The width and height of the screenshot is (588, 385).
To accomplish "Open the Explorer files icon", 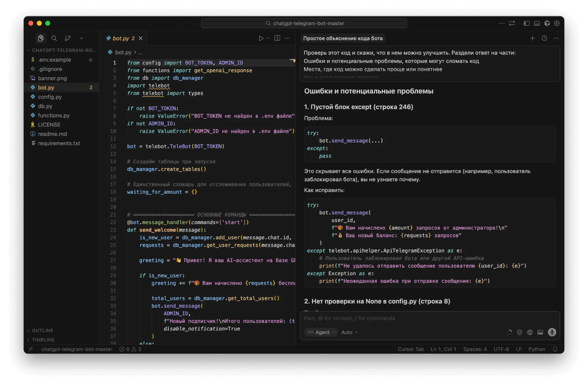I will [41, 38].
